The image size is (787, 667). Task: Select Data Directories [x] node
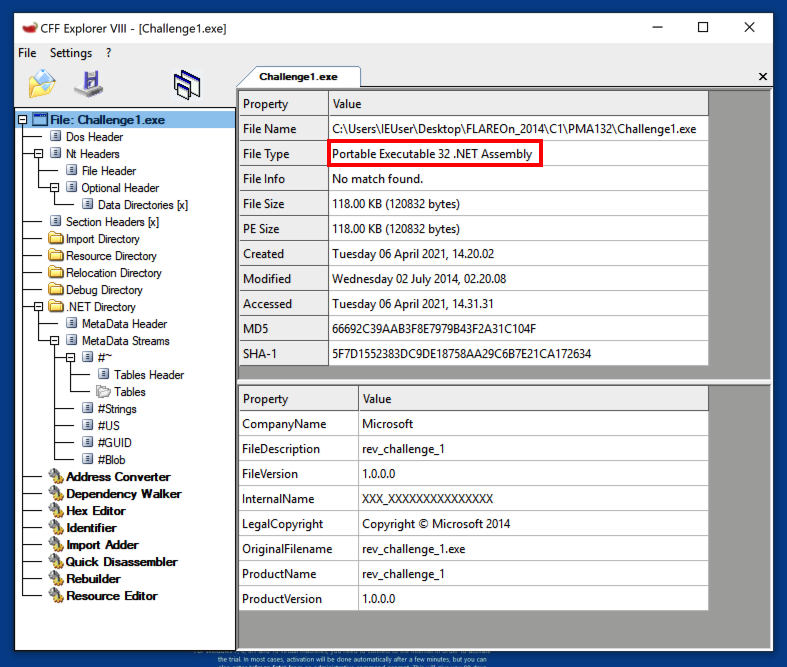click(143, 205)
